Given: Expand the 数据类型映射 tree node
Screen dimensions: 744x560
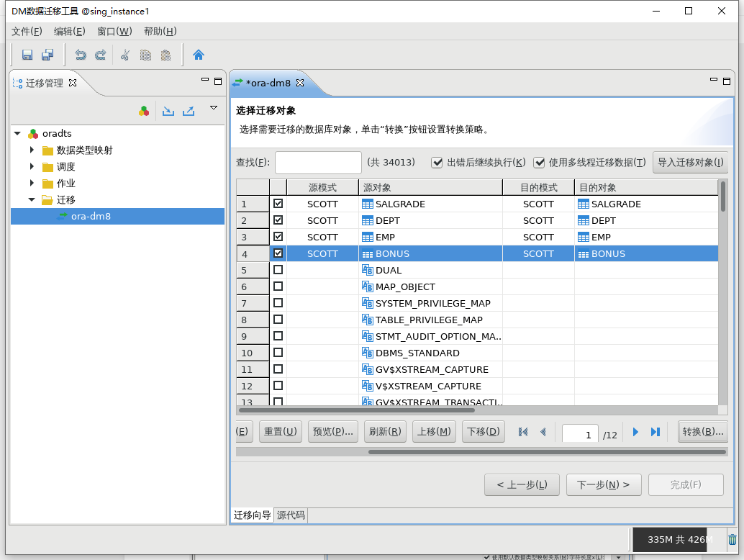Looking at the screenshot, I should point(31,150).
